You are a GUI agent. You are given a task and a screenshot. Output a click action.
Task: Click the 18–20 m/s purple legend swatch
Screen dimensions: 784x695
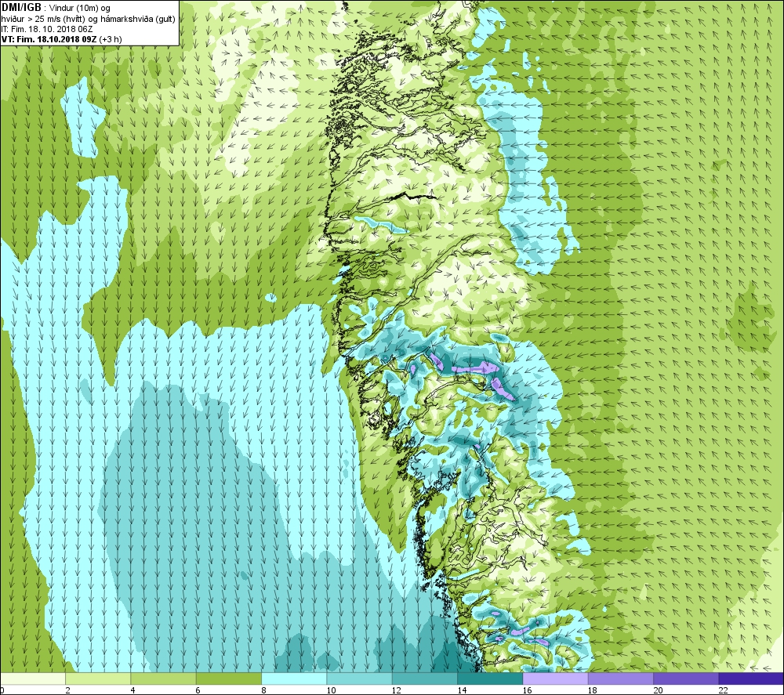point(620,679)
